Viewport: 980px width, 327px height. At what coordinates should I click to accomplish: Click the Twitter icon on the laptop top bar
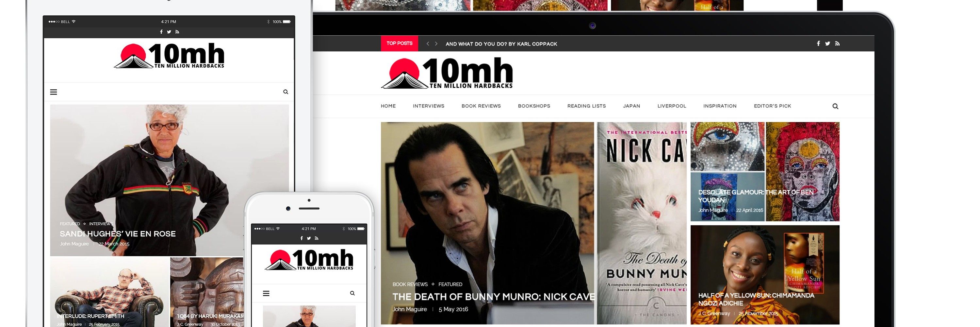coord(827,43)
